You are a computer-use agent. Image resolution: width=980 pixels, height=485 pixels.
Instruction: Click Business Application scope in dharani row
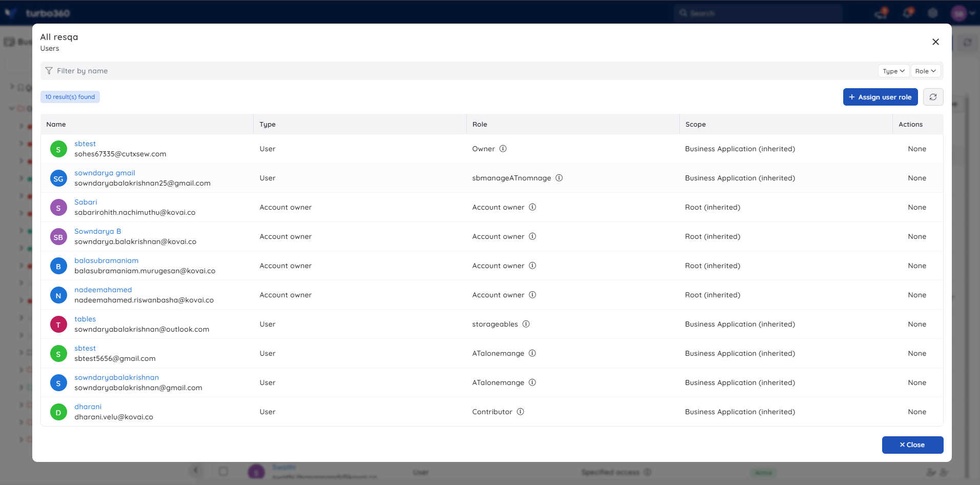click(740, 412)
